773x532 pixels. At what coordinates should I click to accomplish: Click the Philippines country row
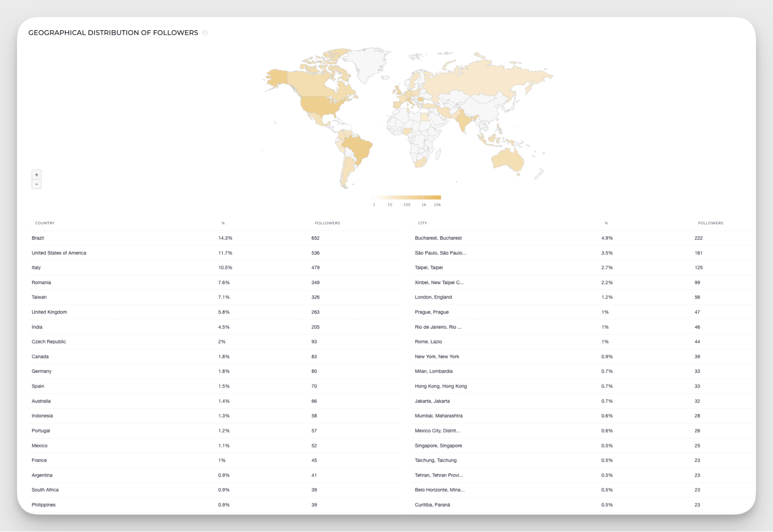(x=44, y=505)
